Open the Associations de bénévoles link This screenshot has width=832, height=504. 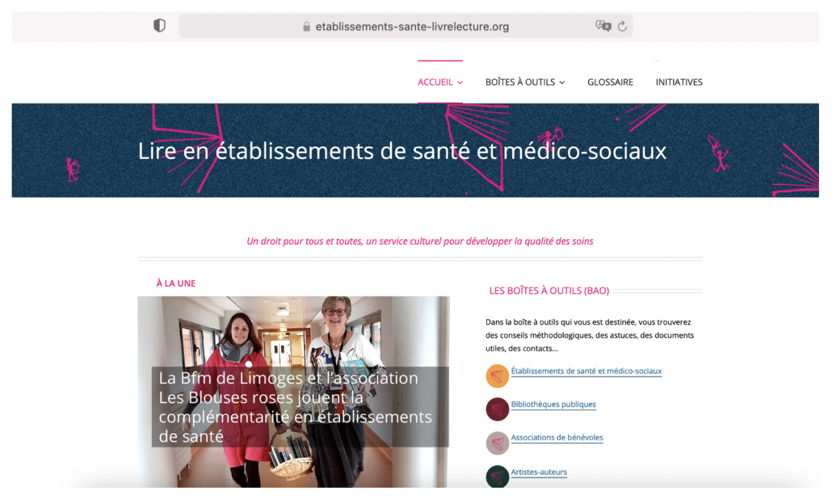point(557,438)
